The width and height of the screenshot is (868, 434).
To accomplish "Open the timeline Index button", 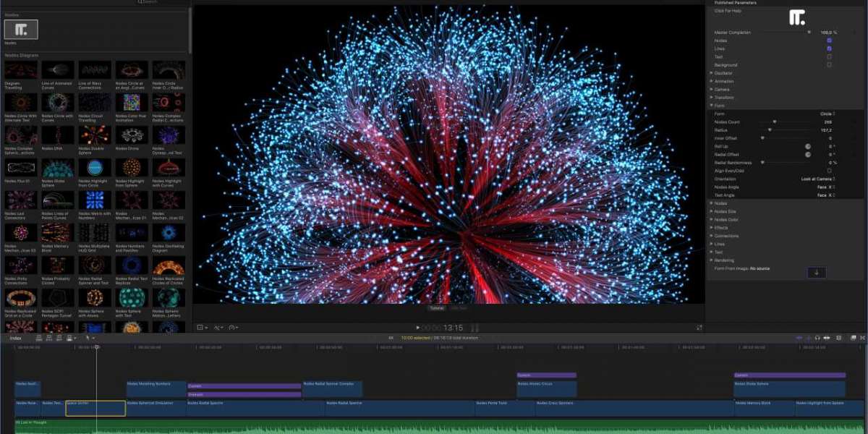I will pos(15,338).
